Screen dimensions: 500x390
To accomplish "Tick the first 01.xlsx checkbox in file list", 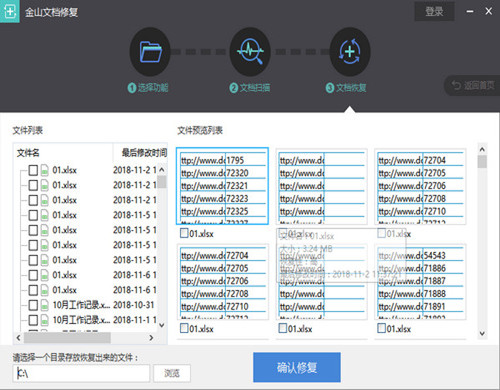I will pyautogui.click(x=33, y=170).
